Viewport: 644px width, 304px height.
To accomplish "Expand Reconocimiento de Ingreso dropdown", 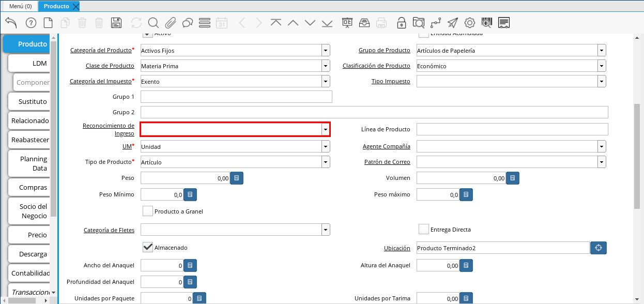I will pos(326,129).
